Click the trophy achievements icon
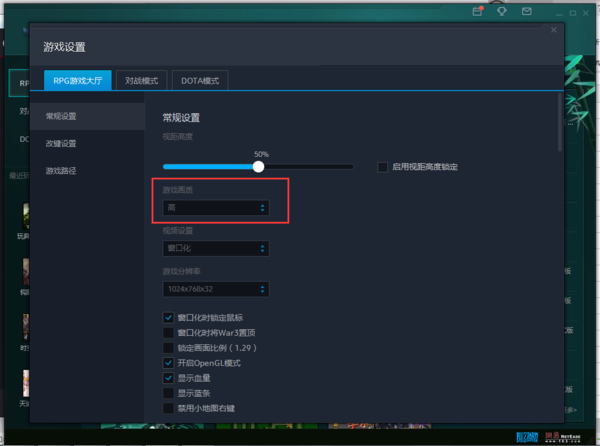600x446 pixels. [501, 12]
